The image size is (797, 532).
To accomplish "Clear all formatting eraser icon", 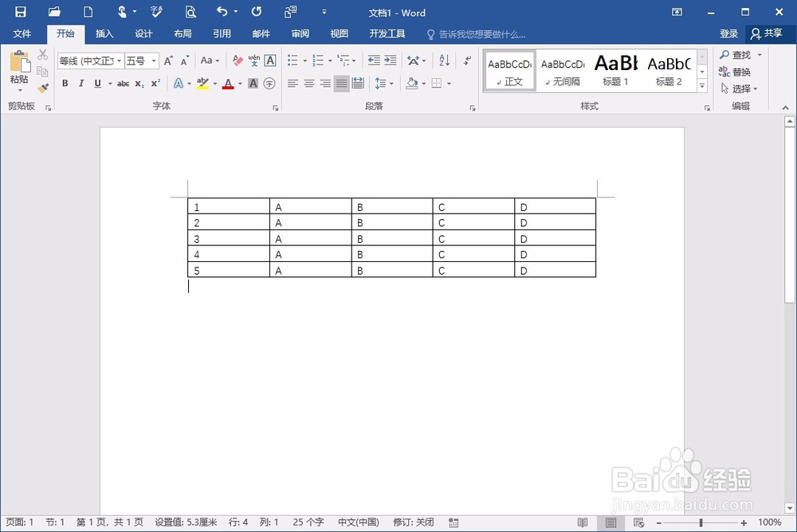I will [x=238, y=61].
